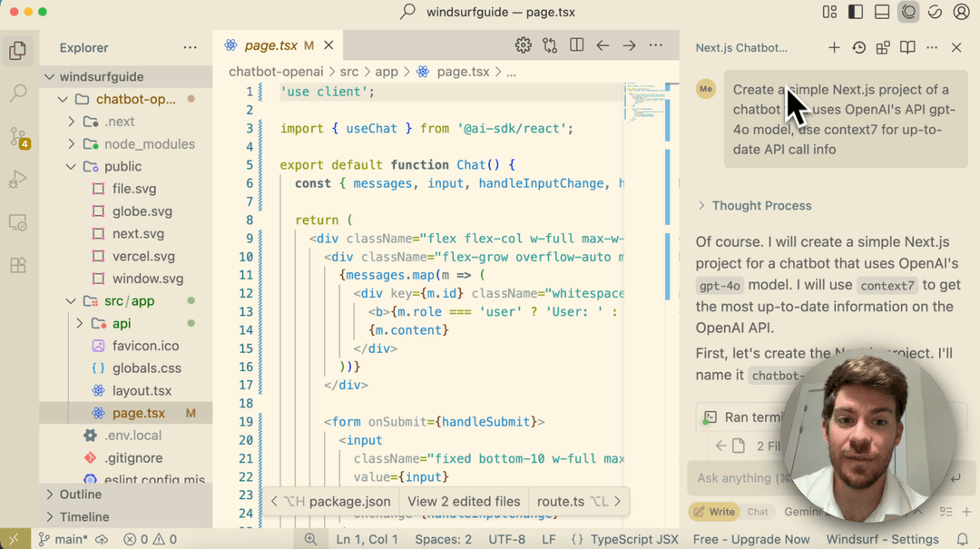Expand the Thought Process section
Screen dimensions: 980x549
pos(754,205)
